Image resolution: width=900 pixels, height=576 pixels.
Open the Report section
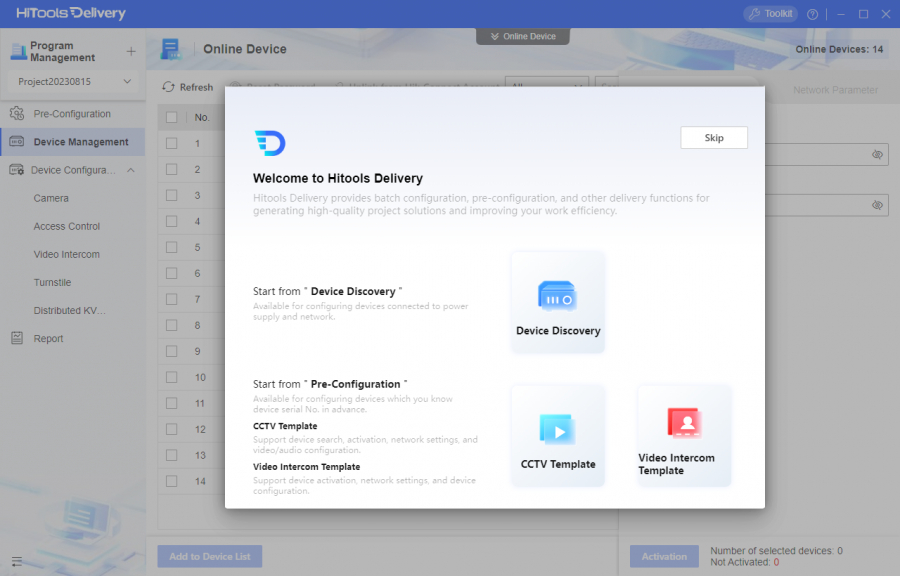(48, 338)
